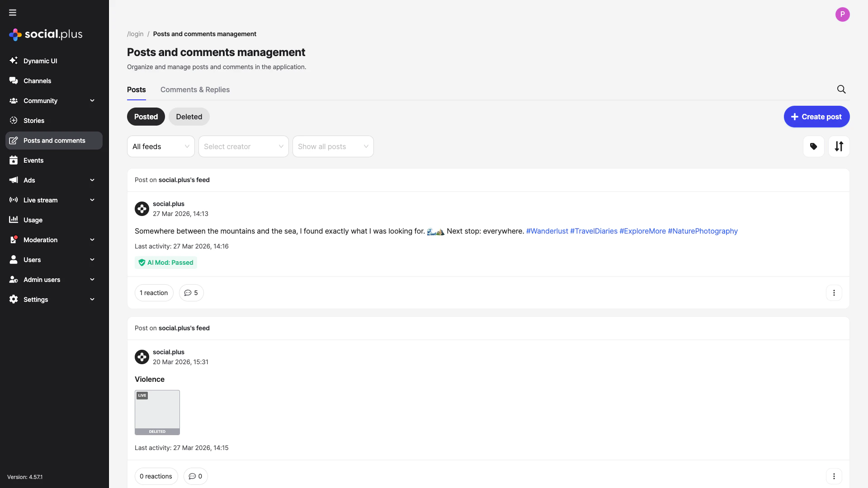
Task: Expand the Moderation sidebar menu
Action: 41,240
